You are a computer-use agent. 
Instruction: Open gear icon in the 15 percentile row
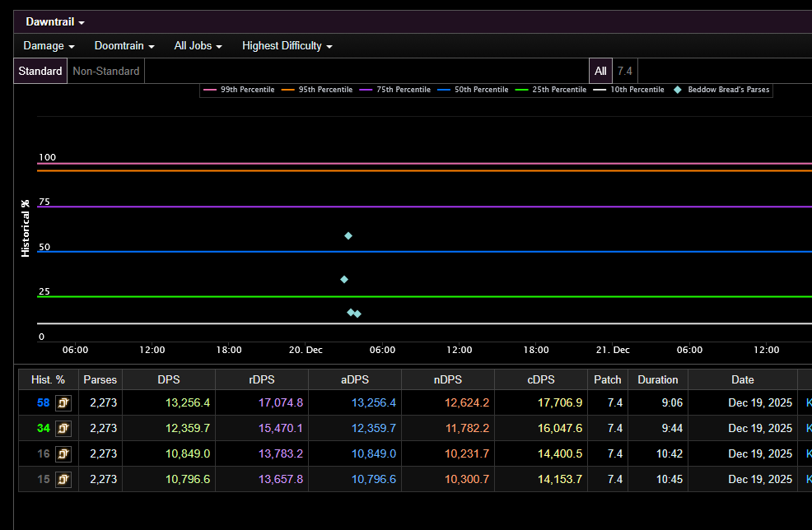point(63,479)
